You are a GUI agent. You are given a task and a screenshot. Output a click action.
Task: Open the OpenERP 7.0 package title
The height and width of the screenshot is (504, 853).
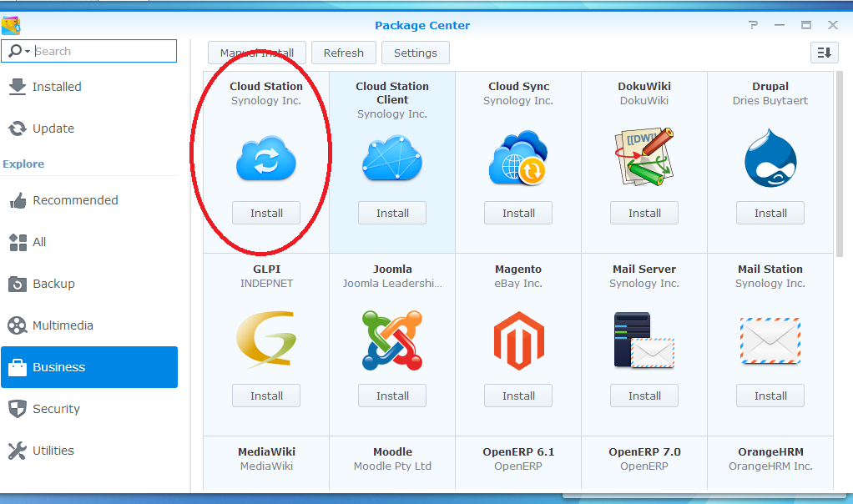coord(644,451)
